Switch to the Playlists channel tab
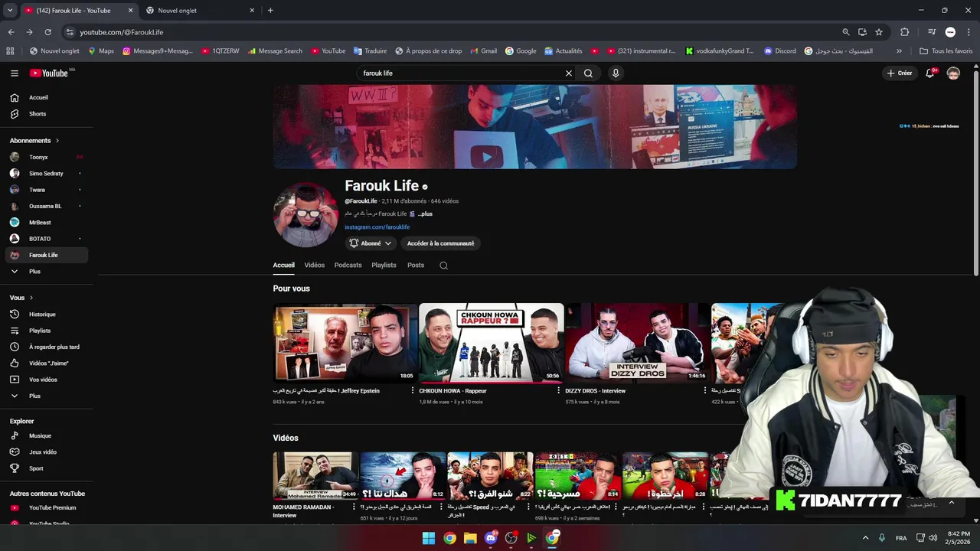 [x=384, y=266]
